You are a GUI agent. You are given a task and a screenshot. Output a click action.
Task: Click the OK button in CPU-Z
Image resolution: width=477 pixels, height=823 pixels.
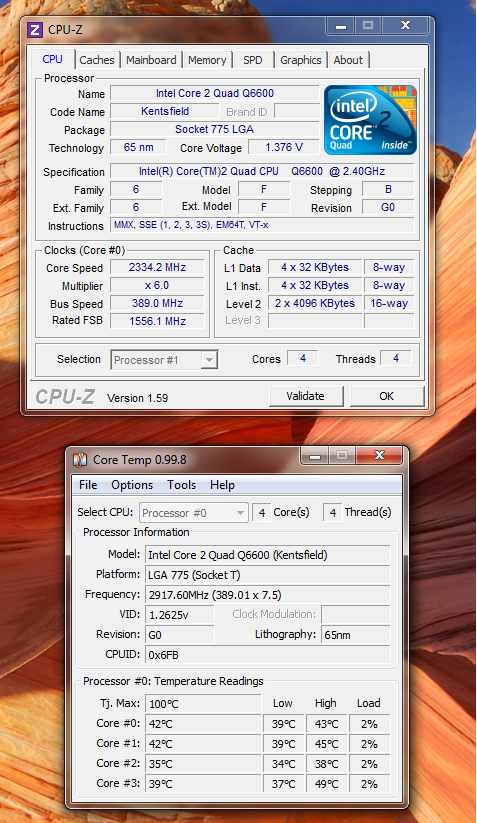pyautogui.click(x=387, y=396)
